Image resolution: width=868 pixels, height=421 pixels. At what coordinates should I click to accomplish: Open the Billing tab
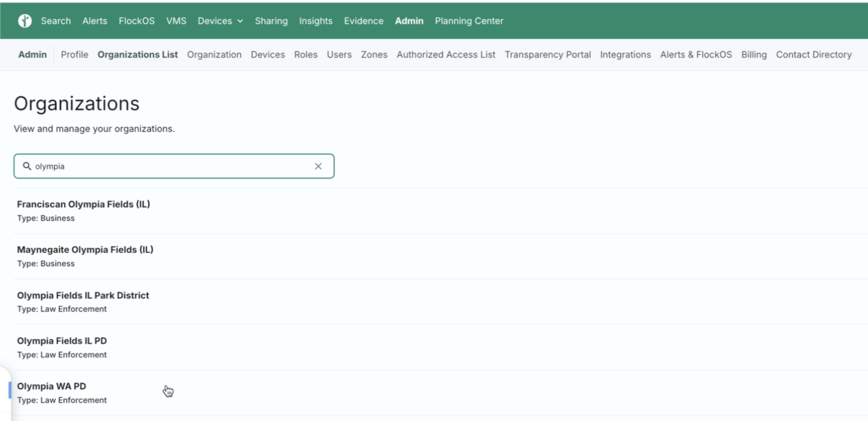click(754, 54)
